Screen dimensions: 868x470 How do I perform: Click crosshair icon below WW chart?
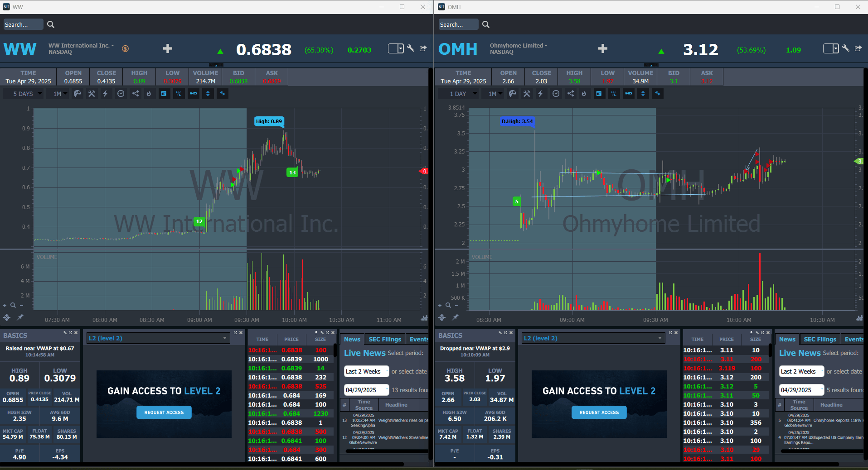click(7, 317)
